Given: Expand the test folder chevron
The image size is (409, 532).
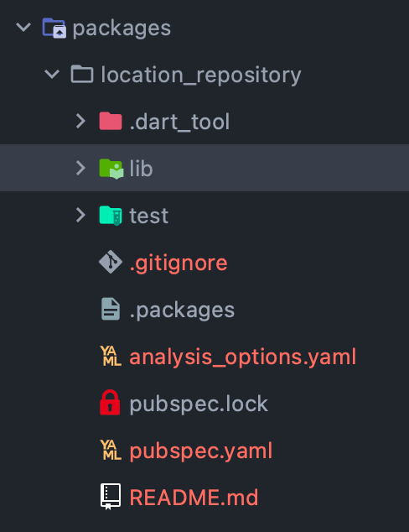Looking at the screenshot, I should click(80, 215).
